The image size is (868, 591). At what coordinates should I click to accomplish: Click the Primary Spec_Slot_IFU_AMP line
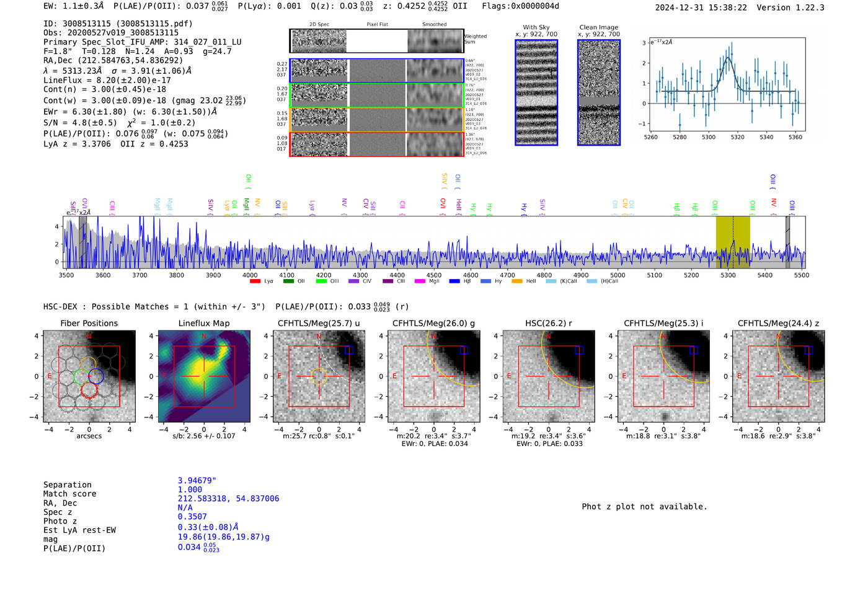click(x=143, y=42)
